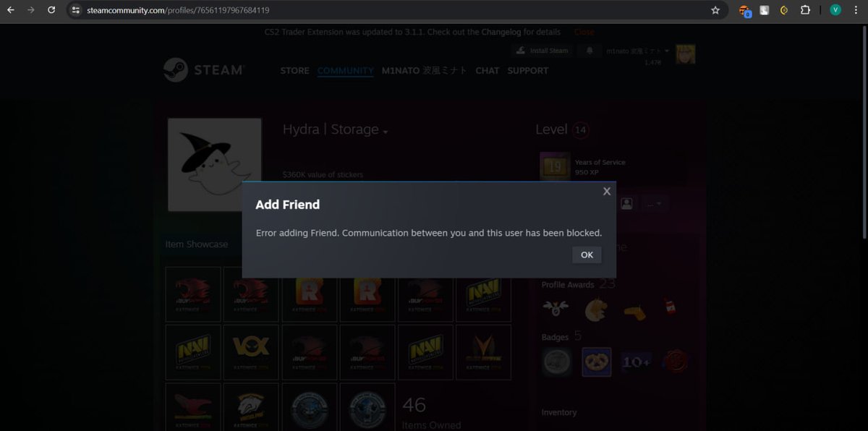
Task: Click the account avatar in the header
Action: pos(685,54)
